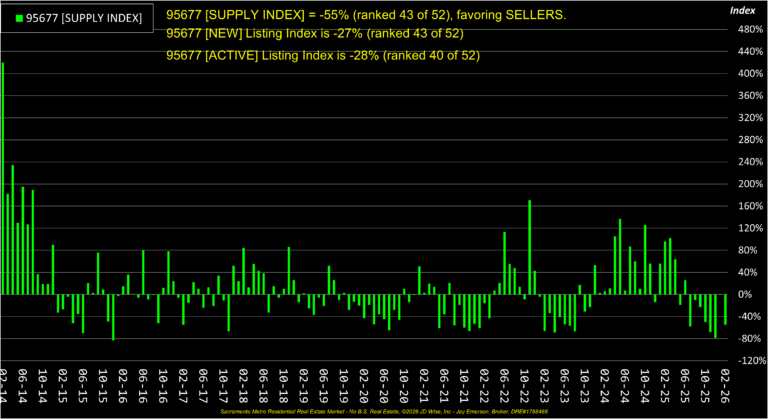This screenshot has width=768, height=419.
Task: Click the 10-16 date label
Action: click(163, 386)
